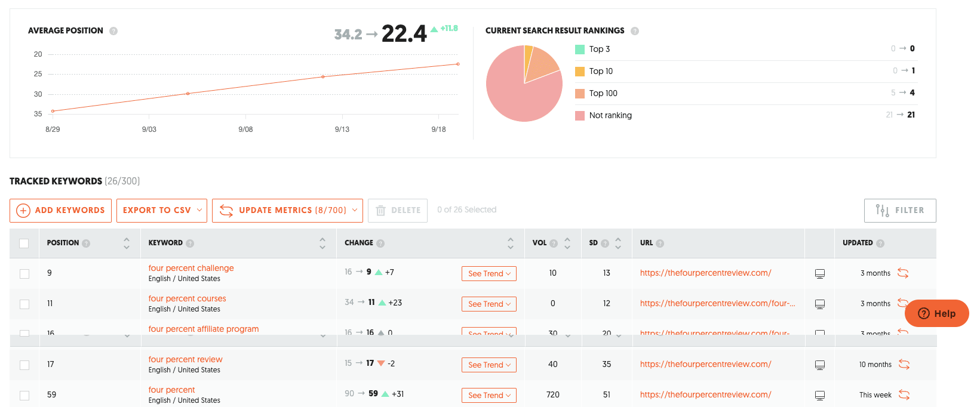
Task: Click the 720 volume value
Action: tap(553, 395)
